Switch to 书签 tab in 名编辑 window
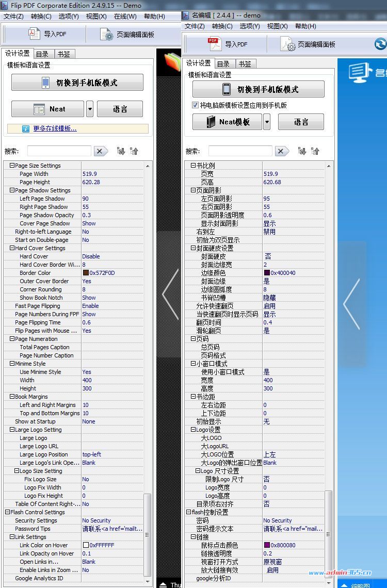Image resolution: width=387 pixels, height=588 pixels. 245,64
